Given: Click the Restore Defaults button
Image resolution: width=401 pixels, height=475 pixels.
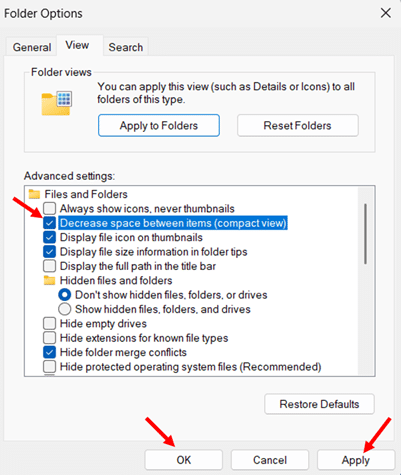Looking at the screenshot, I should tap(319, 404).
